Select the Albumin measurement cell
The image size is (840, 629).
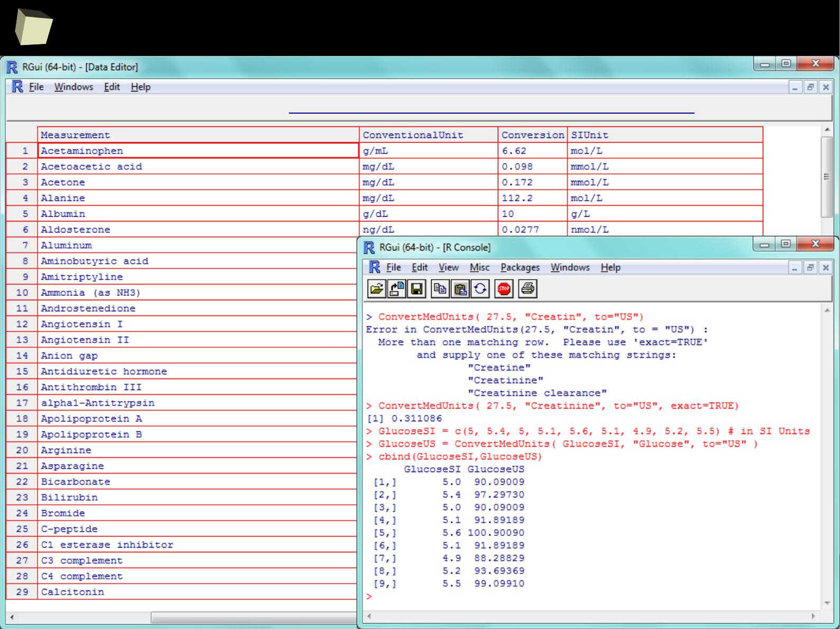198,214
